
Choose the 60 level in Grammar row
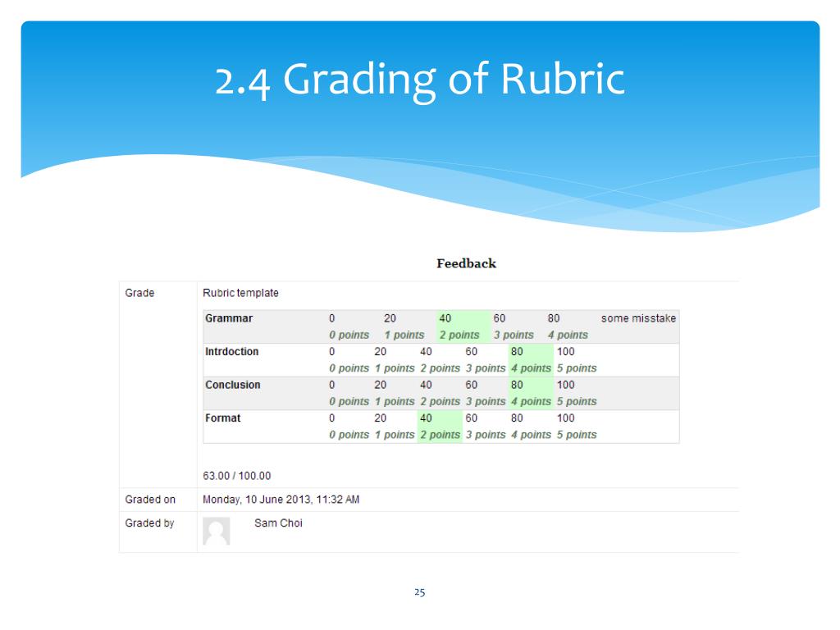518,326
